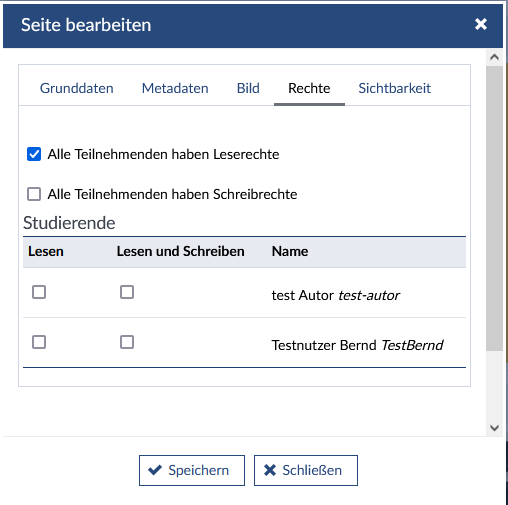
Task: Close the Seite bearbeiten dialog with X icon
Action: 481,24
